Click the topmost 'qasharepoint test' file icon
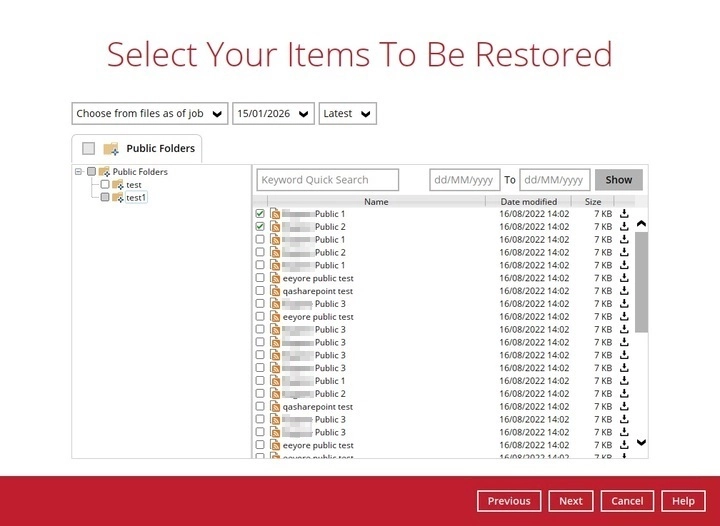This screenshot has height=526, width=720. (275, 291)
